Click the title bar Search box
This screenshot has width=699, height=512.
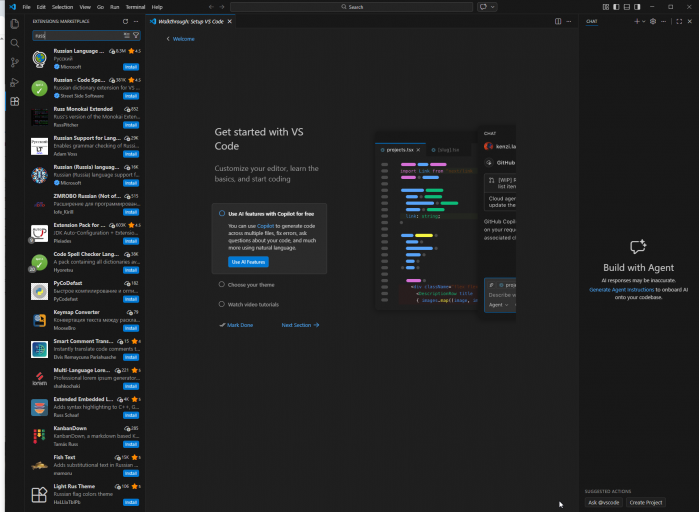click(351, 7)
